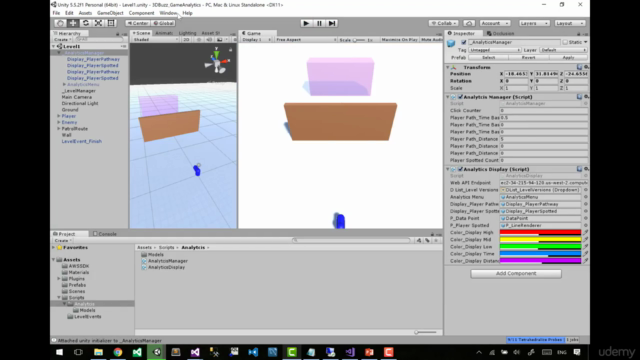The height and width of the screenshot is (360, 640).
Task: Click the Add Component button
Action: coord(516,273)
